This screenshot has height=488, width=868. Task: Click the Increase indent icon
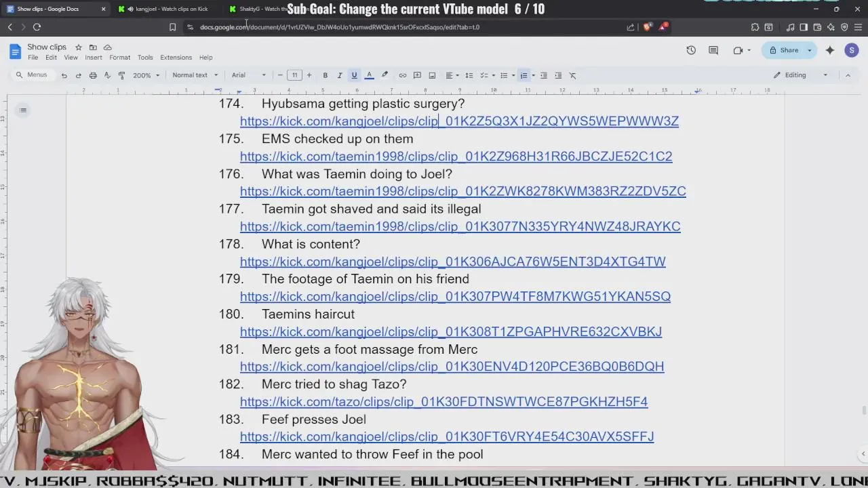(x=558, y=75)
